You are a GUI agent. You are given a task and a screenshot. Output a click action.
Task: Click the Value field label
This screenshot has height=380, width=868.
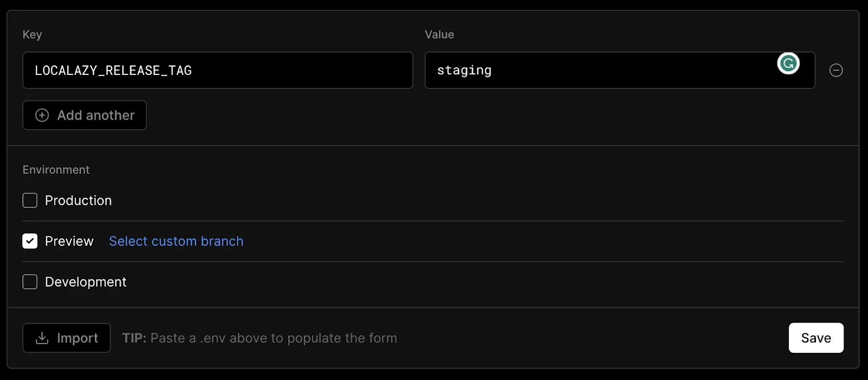click(439, 35)
